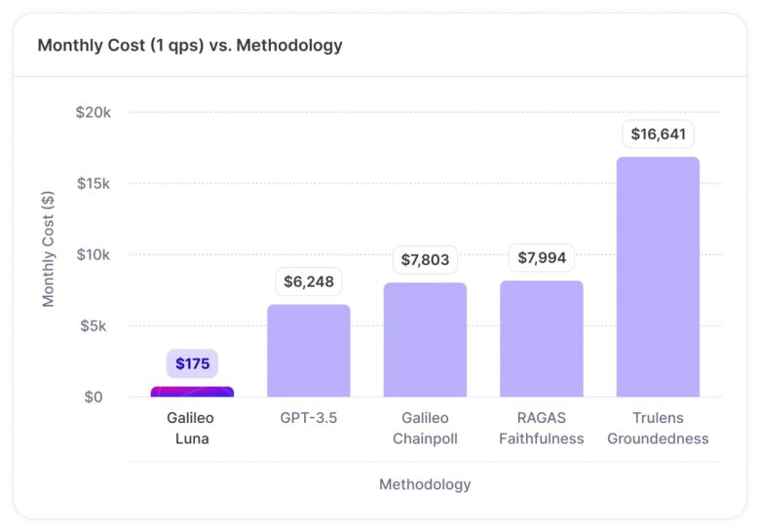Click the $175 value label
760x532 pixels.
pyautogui.click(x=192, y=363)
